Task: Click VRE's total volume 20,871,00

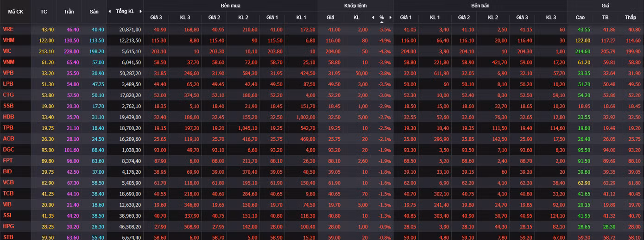Action: pos(130,29)
